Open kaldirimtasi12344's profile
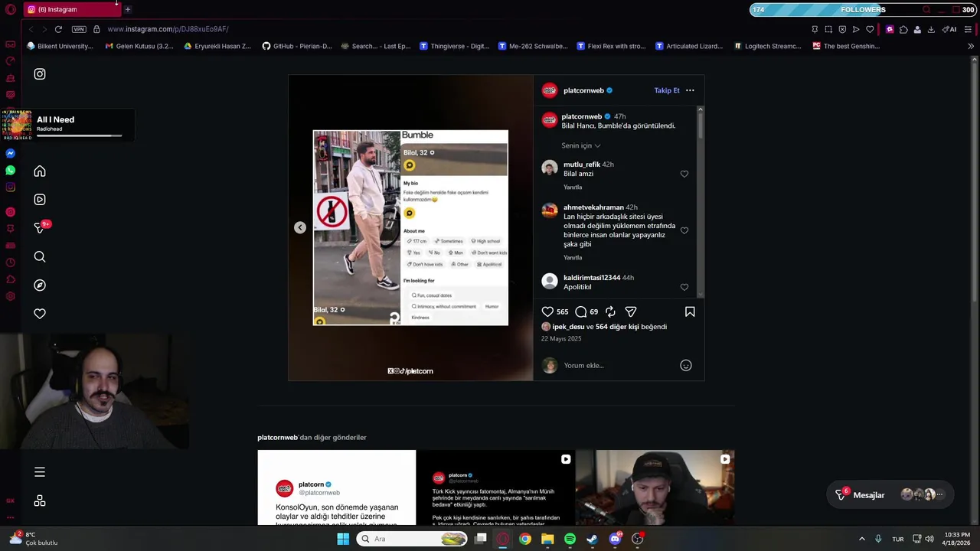The image size is (980, 551). coord(592,278)
